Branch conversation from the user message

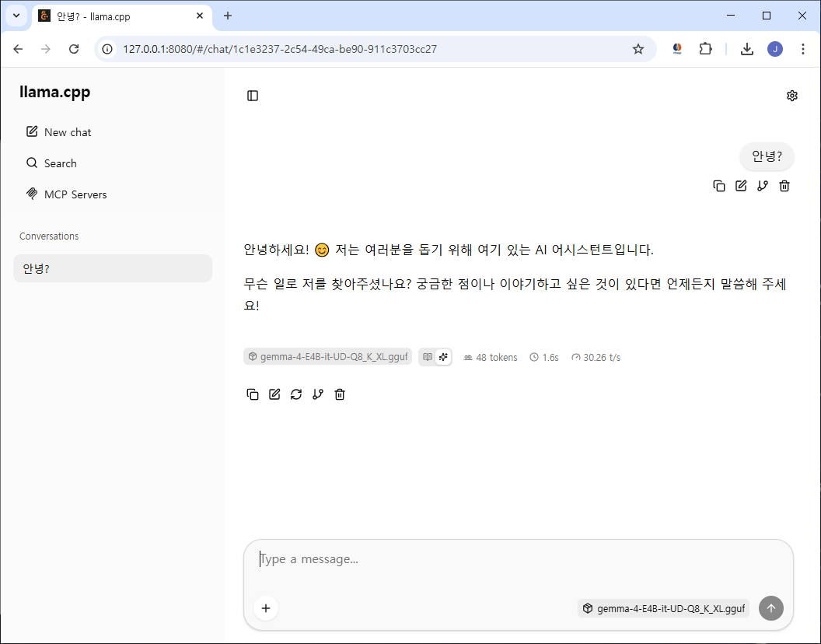763,185
